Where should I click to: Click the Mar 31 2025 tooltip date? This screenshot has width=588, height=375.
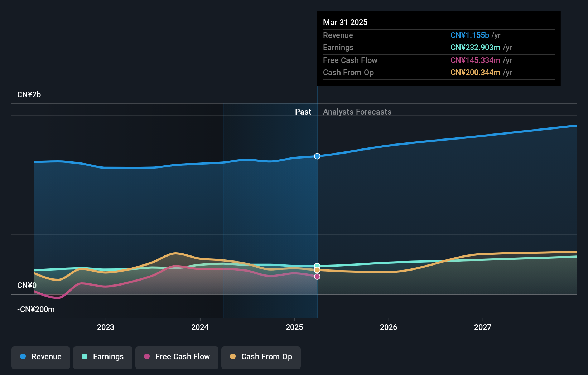click(x=345, y=22)
